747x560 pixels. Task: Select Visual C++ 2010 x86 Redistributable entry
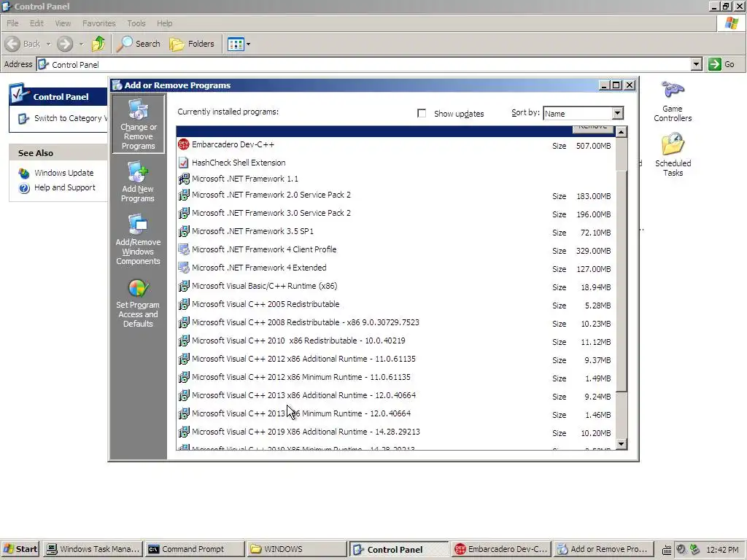[395, 341]
